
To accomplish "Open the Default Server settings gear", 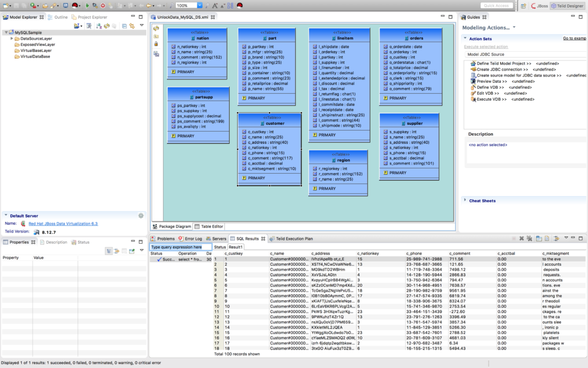I will click(141, 216).
